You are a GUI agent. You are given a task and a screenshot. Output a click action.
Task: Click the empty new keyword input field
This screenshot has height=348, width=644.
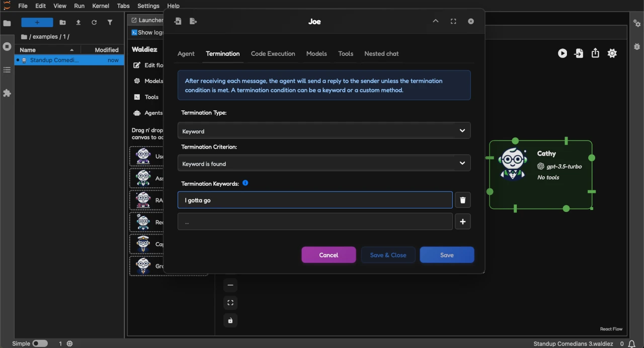315,222
